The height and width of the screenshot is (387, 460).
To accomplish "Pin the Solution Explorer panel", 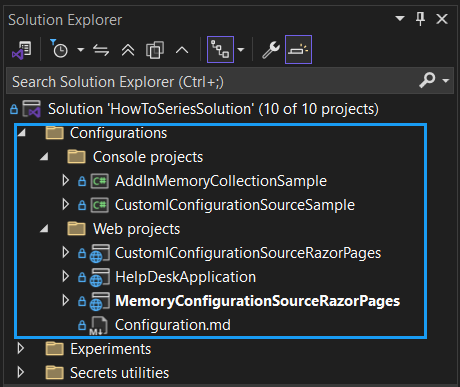I will pos(420,19).
